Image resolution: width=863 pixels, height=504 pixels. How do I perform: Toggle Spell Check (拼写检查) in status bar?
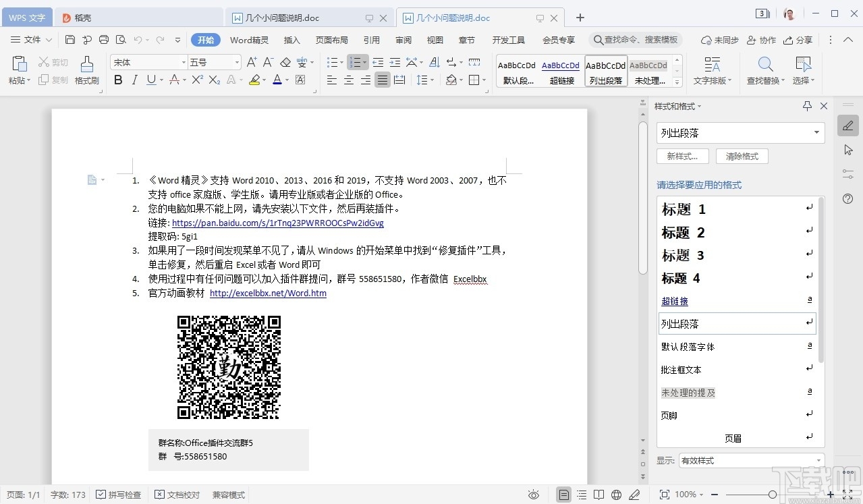[x=119, y=495]
